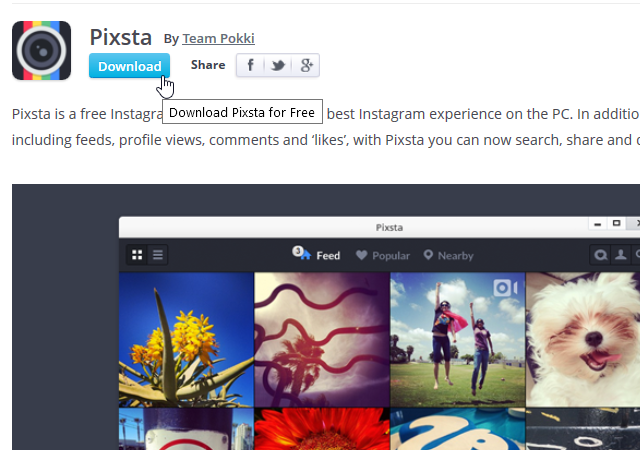
Task: Share on Facebook icon
Action: point(250,65)
